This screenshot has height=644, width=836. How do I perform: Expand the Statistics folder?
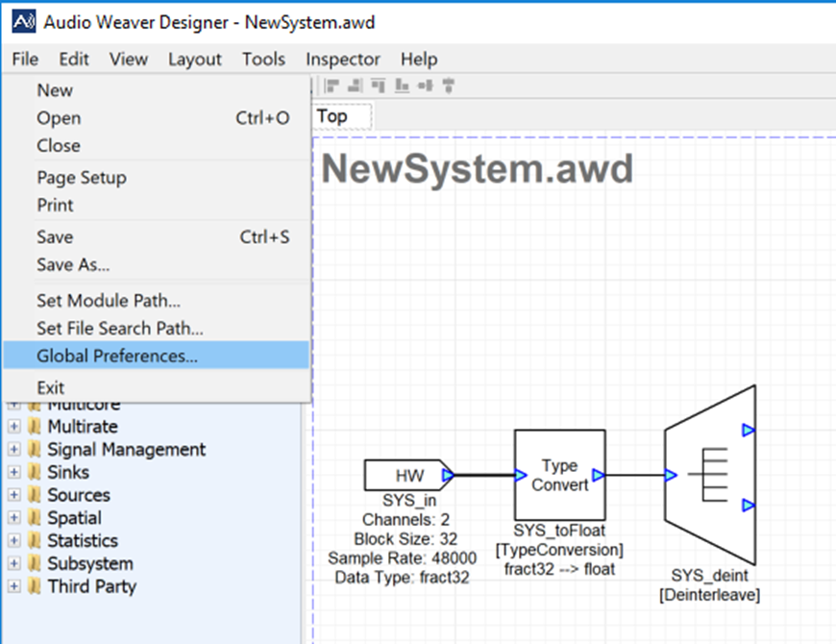click(x=13, y=541)
